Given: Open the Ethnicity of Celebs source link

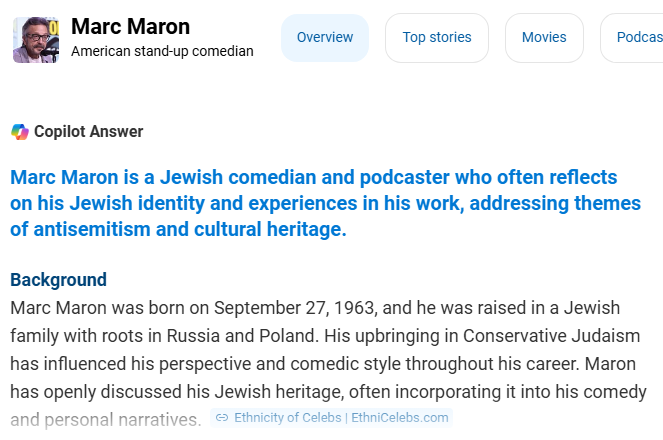Looking at the screenshot, I should [332, 418].
